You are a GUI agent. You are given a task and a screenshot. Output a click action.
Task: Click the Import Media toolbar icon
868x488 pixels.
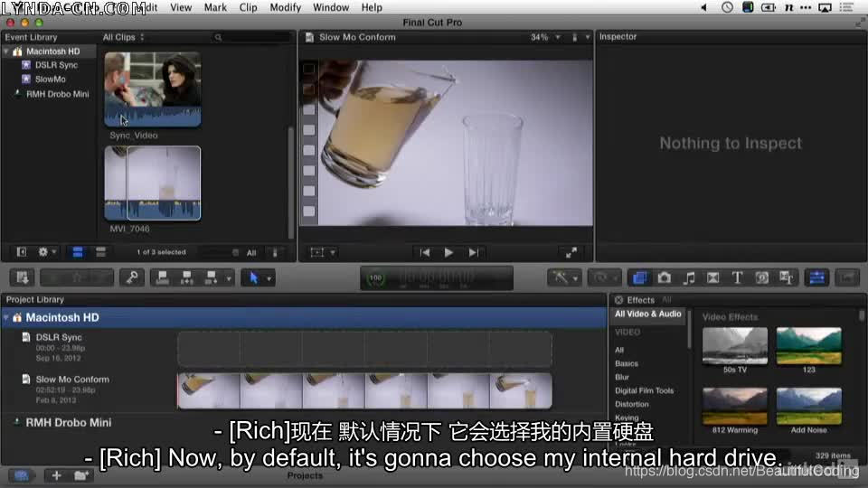(22, 277)
